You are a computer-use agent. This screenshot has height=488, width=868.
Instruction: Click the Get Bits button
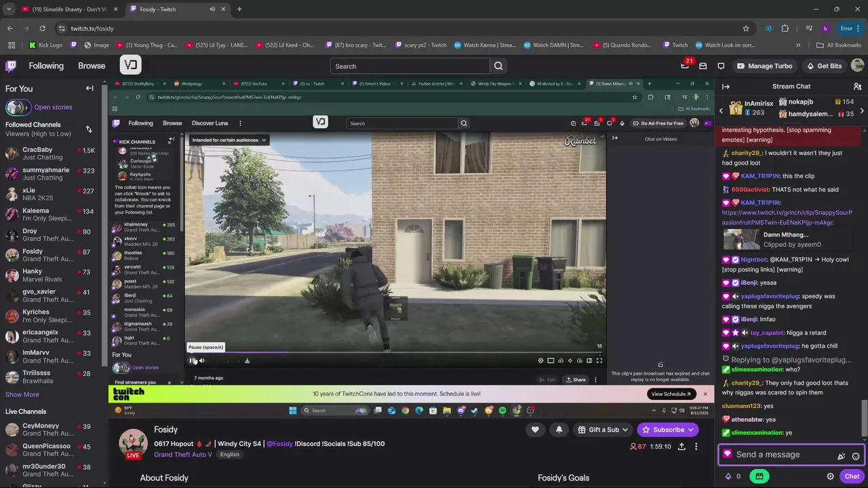click(825, 66)
